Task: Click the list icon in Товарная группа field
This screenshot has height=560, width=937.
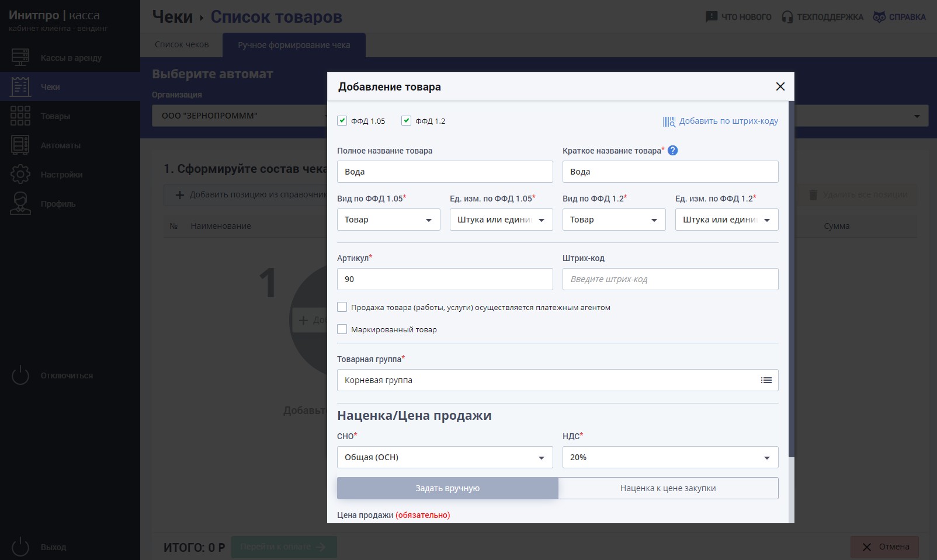Action: point(766,380)
